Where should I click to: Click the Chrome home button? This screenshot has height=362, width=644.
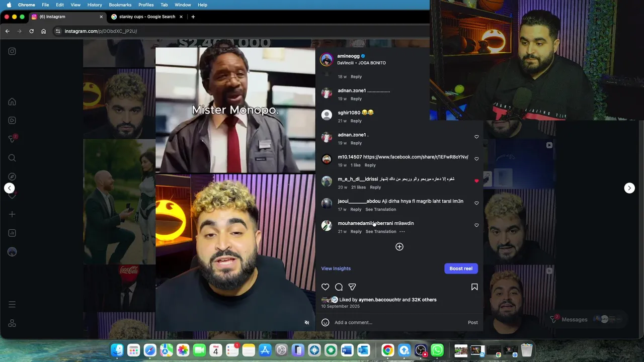(x=43, y=31)
